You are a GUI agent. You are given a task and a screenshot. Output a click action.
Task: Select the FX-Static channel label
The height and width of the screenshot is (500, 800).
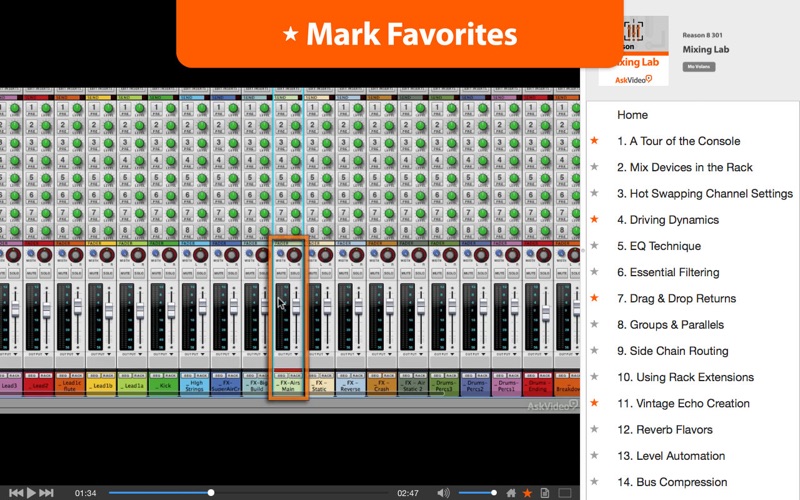click(319, 386)
